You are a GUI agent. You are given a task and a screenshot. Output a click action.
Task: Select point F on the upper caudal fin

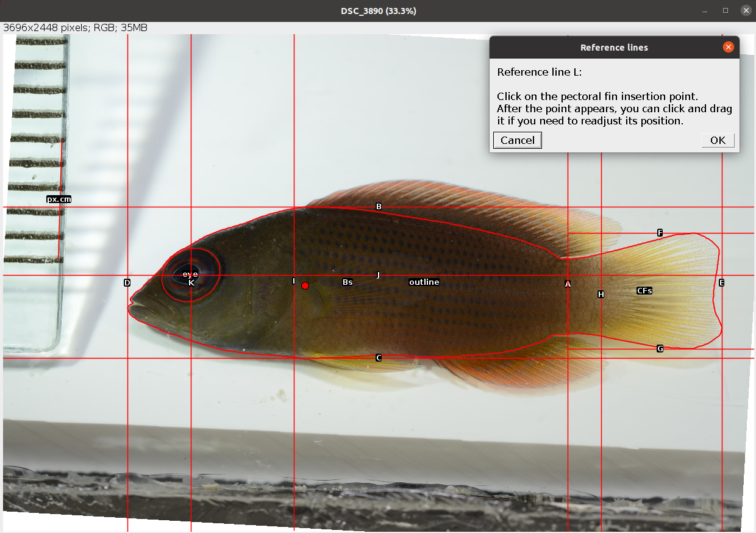[660, 232]
